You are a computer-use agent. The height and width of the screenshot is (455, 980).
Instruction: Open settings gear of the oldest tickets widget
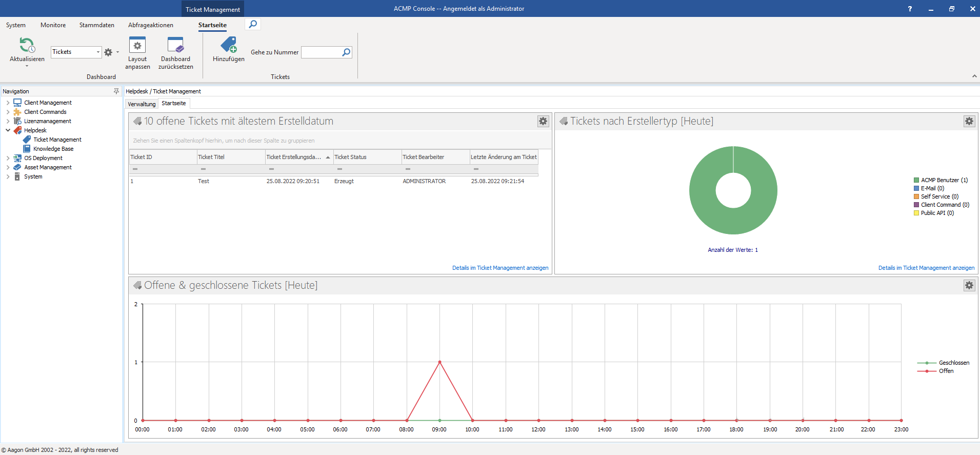coord(543,121)
